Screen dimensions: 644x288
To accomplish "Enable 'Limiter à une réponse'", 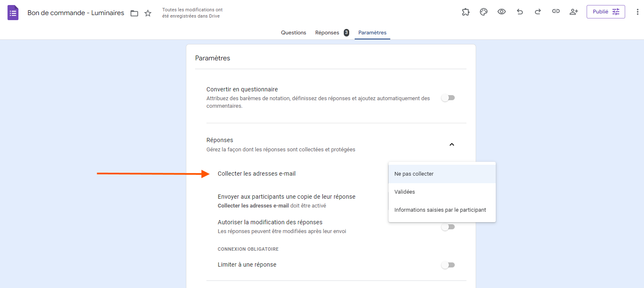I will point(448,265).
